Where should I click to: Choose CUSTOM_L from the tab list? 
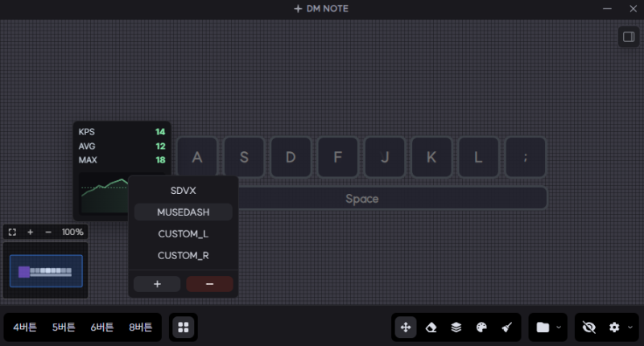[184, 234]
